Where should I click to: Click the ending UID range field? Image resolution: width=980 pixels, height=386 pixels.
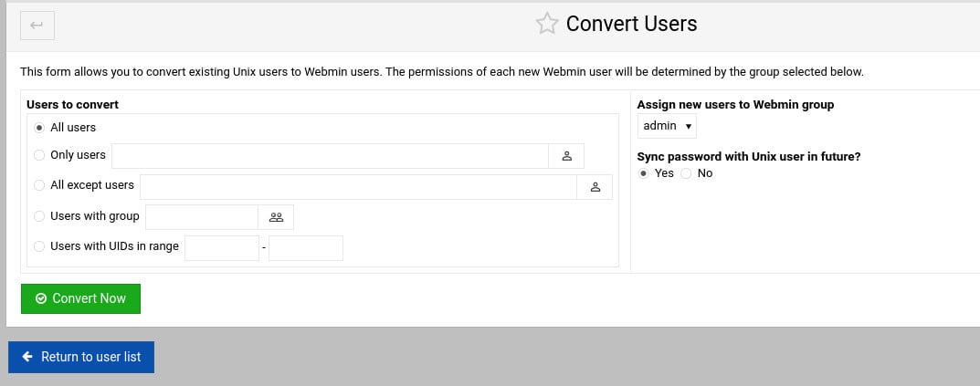point(306,248)
